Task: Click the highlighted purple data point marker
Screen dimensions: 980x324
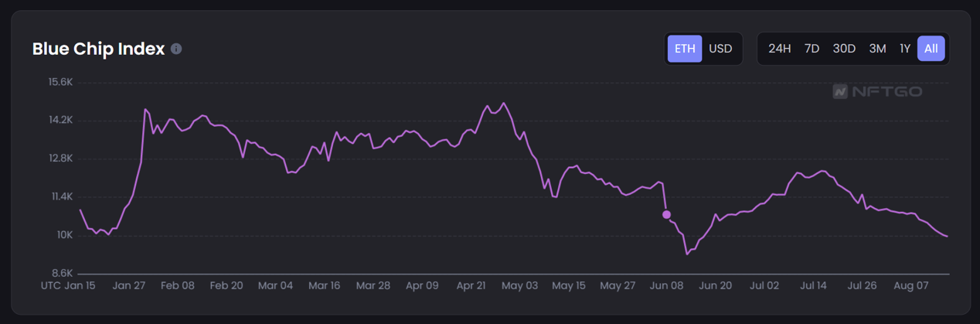Action: [x=666, y=214]
